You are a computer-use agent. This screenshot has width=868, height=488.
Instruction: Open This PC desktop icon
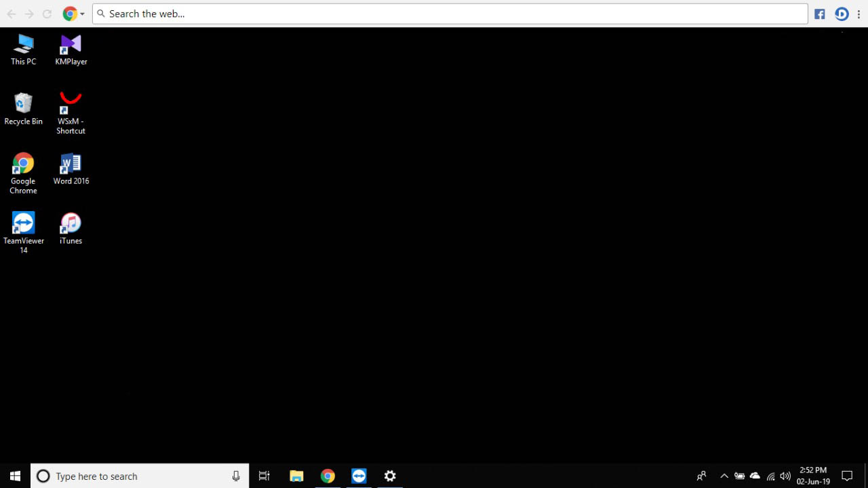(x=24, y=50)
